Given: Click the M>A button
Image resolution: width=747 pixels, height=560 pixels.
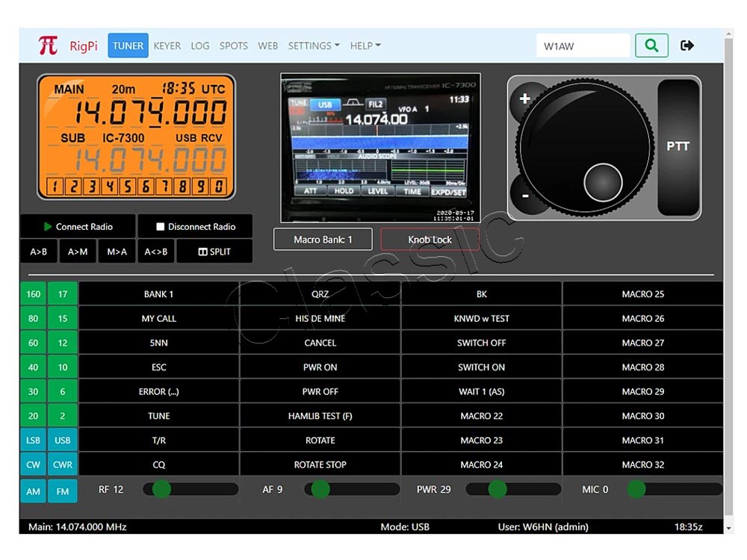Looking at the screenshot, I should 117,252.
